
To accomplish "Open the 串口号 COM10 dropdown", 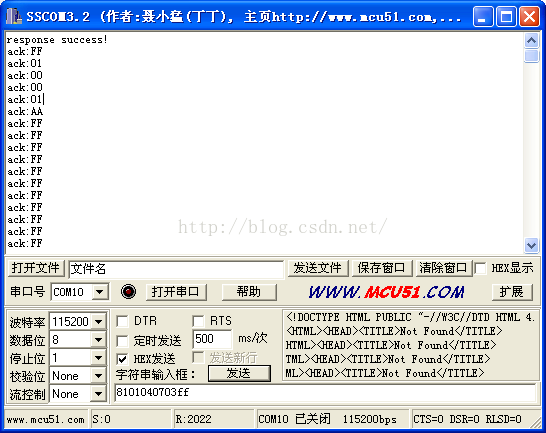I will (x=100, y=292).
